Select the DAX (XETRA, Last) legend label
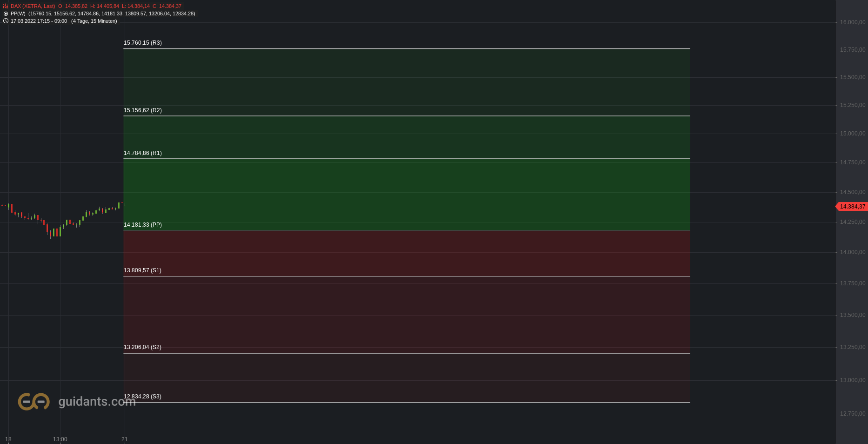868x444 pixels. point(33,6)
